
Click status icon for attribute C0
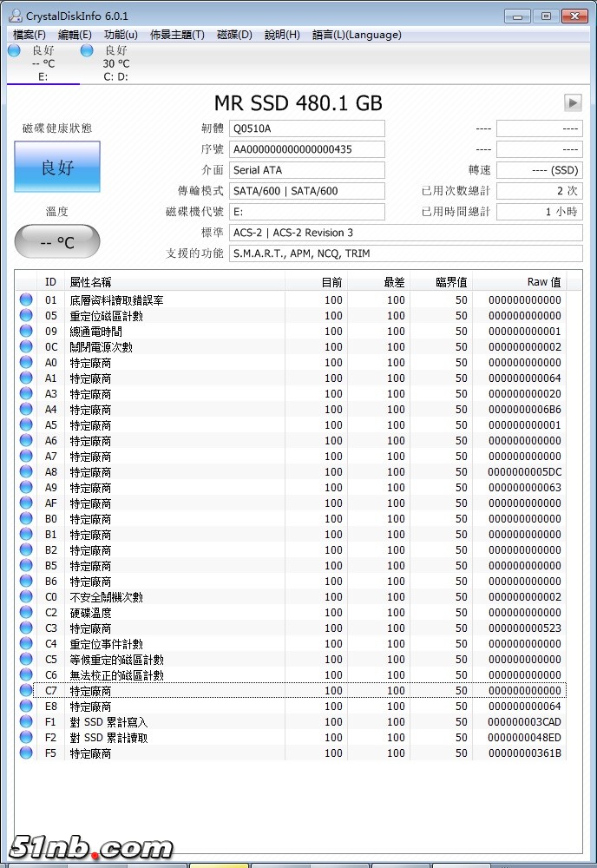pyautogui.click(x=26, y=596)
